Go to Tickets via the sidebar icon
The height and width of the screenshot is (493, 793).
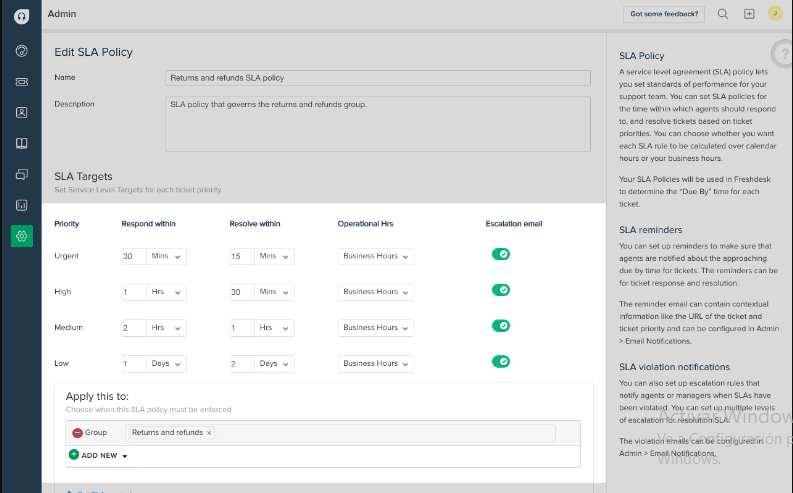21,82
